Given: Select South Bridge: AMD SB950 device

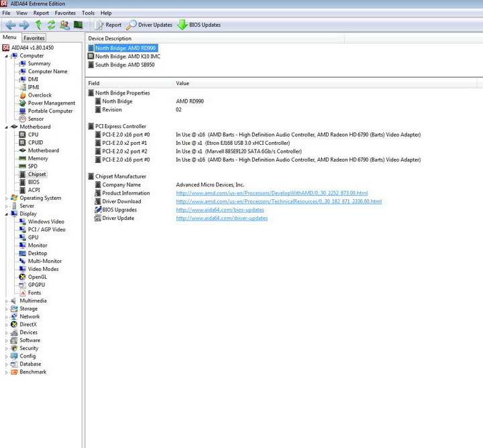Looking at the screenshot, I should 125,64.
